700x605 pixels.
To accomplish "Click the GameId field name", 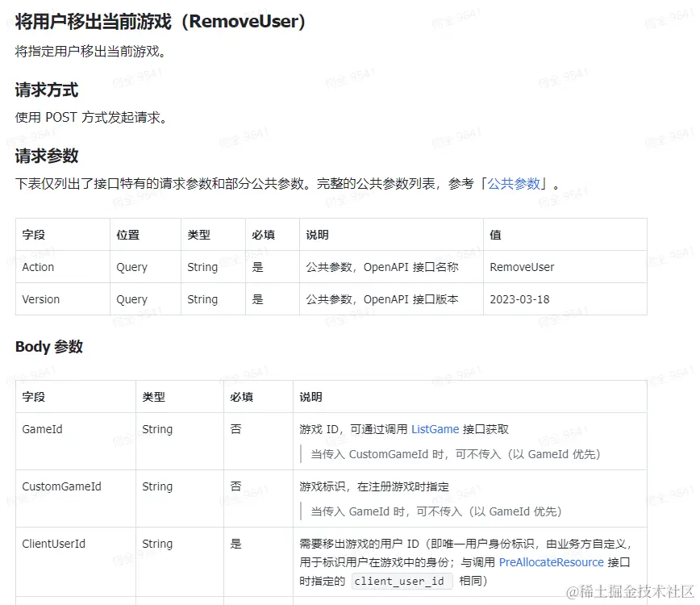I will [42, 429].
